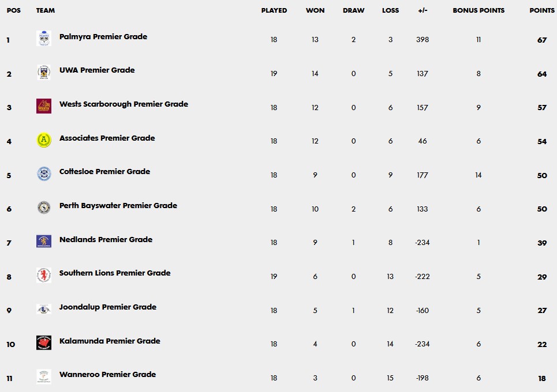Viewport: 557px width, 392px height.
Task: Click the WON column header
Action: point(315,10)
